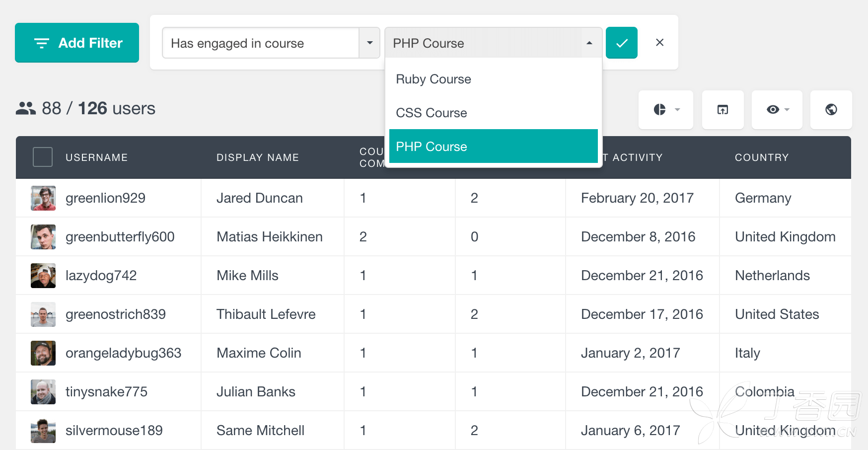
Task: Click the greenlion929 avatar thumbnail
Action: point(43,198)
